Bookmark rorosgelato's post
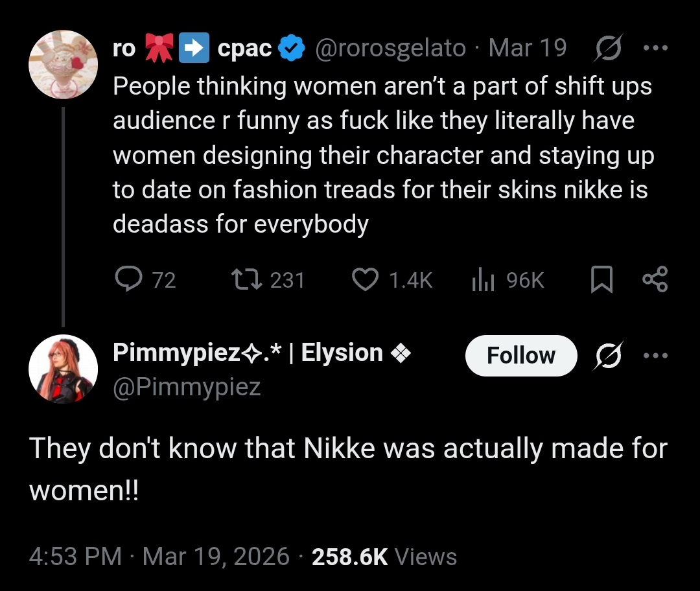Screen dimensions: 700x591 (x=601, y=279)
